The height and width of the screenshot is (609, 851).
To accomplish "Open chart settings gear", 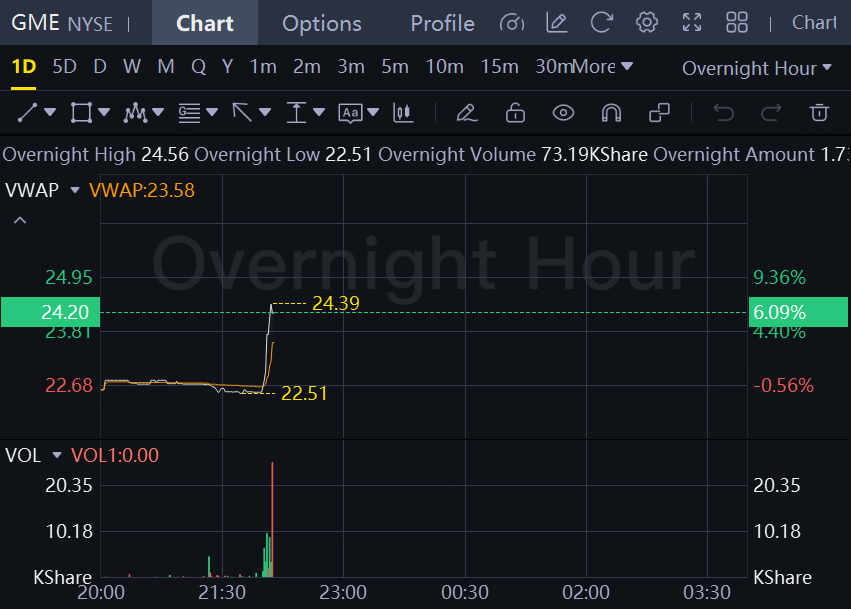I will tap(647, 23).
